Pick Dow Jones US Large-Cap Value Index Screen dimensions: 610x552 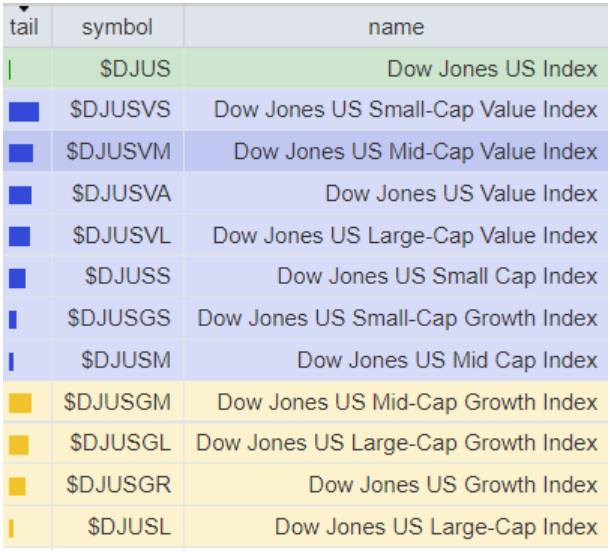pyautogui.click(x=405, y=236)
